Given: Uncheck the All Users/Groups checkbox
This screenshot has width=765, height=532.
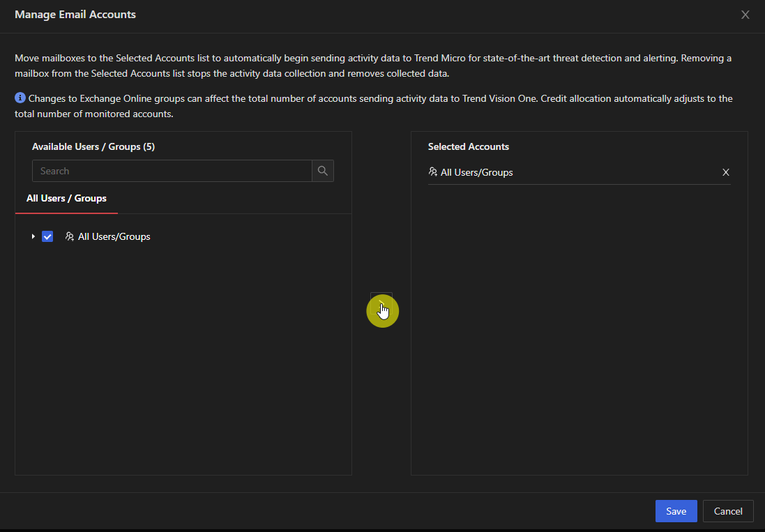Looking at the screenshot, I should [47, 236].
